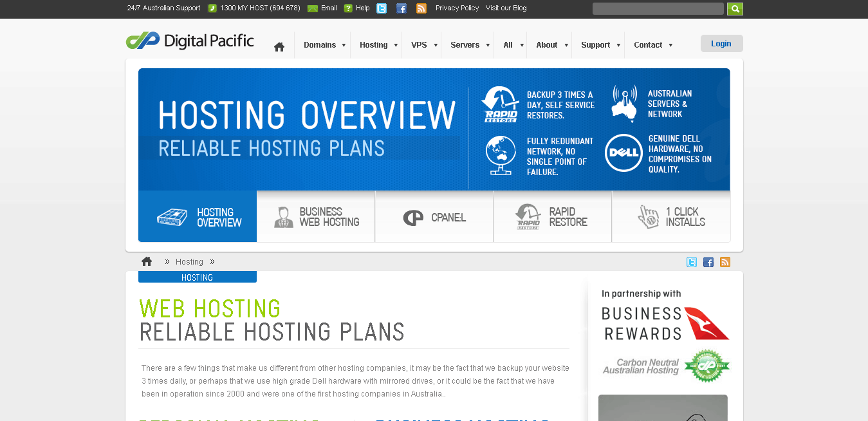Open RSS feed from the top bar
Image resolution: width=868 pixels, height=421 pixels.
tap(421, 8)
